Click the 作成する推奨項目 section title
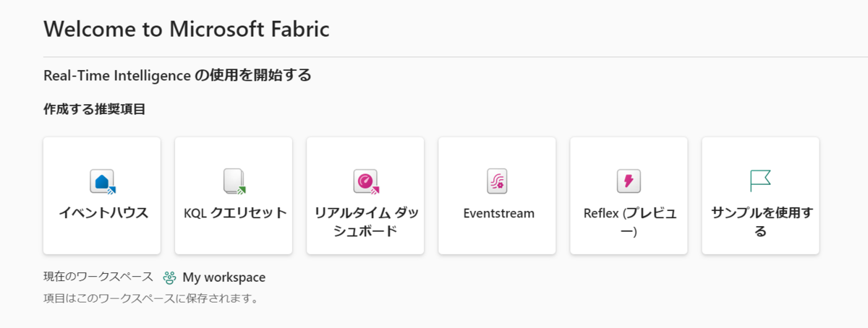This screenshot has height=328, width=868. point(94,111)
